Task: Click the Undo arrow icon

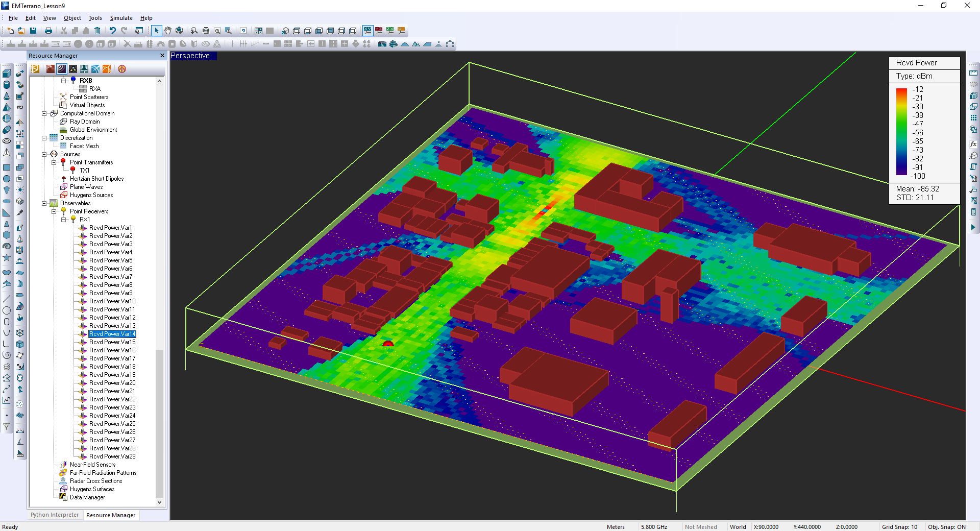Action: tap(113, 31)
